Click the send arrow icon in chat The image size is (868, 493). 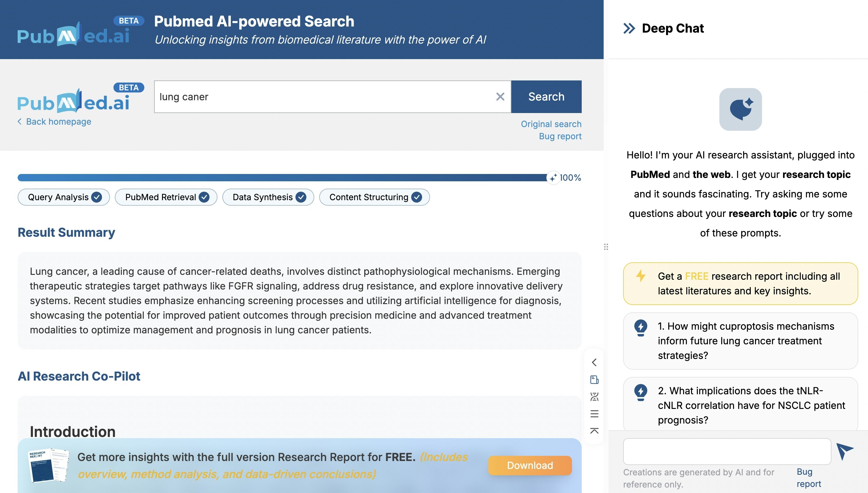pyautogui.click(x=845, y=451)
